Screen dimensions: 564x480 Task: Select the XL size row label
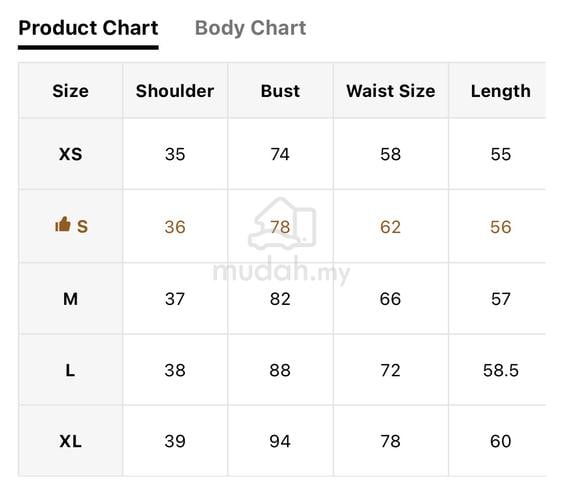70,441
